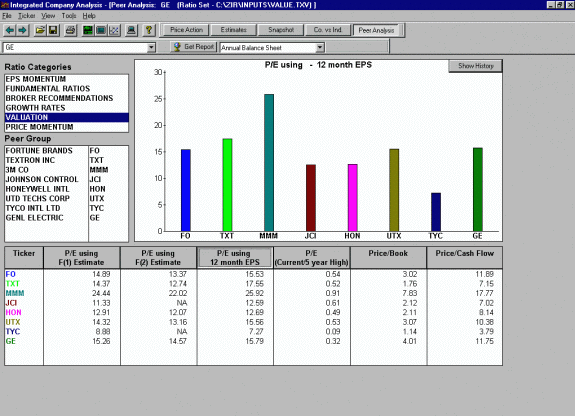Open the Ticker menu

pos(27,16)
